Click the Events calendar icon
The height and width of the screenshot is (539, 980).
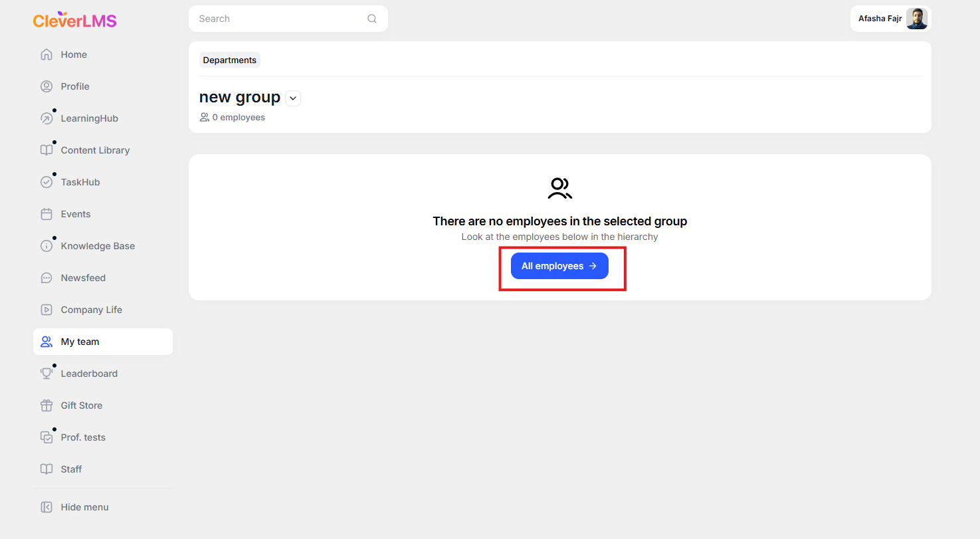pos(47,214)
